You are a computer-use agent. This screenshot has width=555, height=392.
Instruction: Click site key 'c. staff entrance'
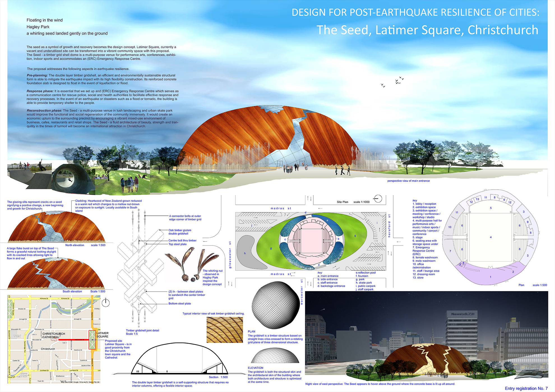click(327, 283)
